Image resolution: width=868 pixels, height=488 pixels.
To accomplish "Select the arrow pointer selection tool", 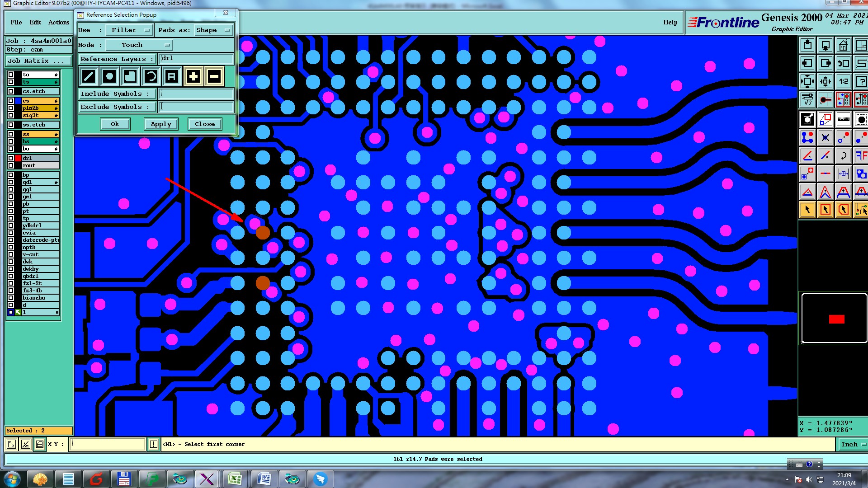I will [x=807, y=210].
